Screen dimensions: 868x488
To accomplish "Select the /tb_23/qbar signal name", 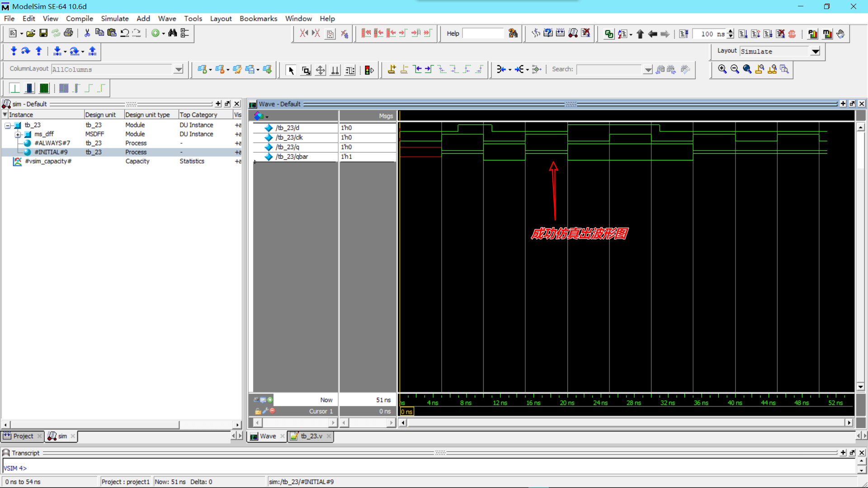I will tap(292, 157).
